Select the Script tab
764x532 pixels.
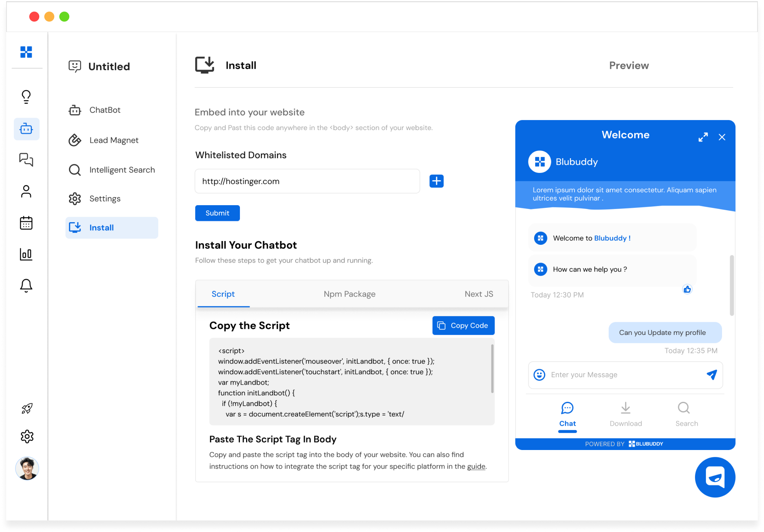click(x=223, y=293)
